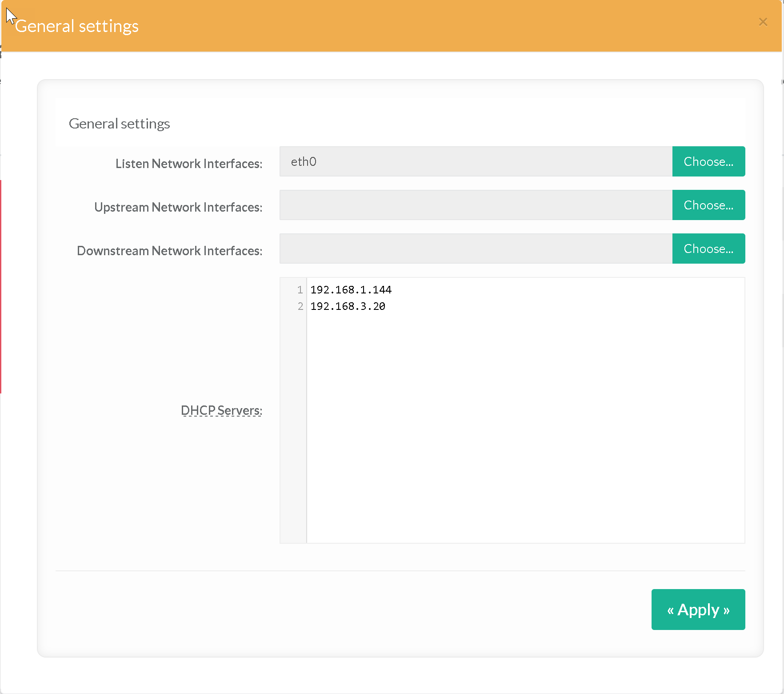Place cursor on 192.168.1.144 line
This screenshot has width=784, height=694.
[x=351, y=290]
